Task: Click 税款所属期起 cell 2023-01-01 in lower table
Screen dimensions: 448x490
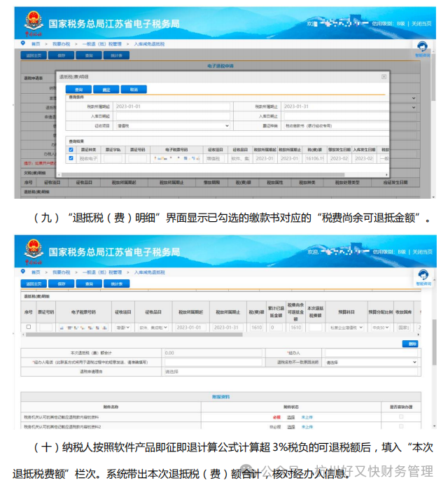Action: [x=190, y=328]
